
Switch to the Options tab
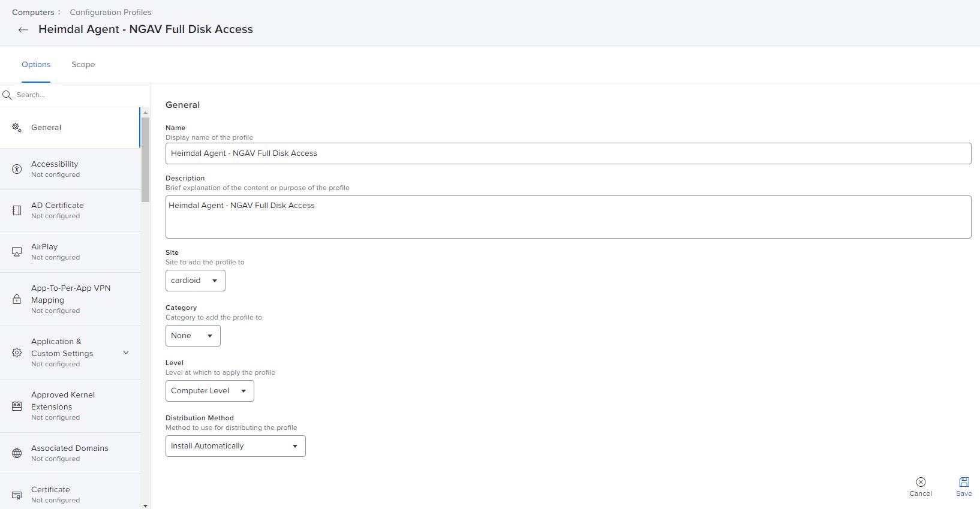(x=36, y=65)
